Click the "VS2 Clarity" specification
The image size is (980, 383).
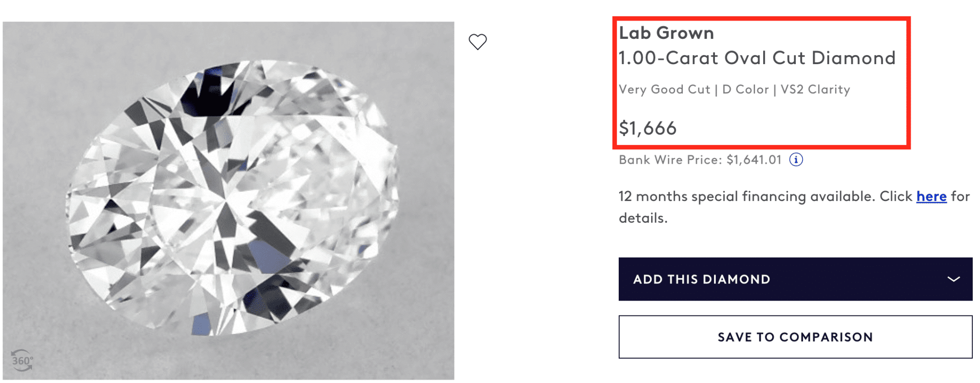point(815,90)
